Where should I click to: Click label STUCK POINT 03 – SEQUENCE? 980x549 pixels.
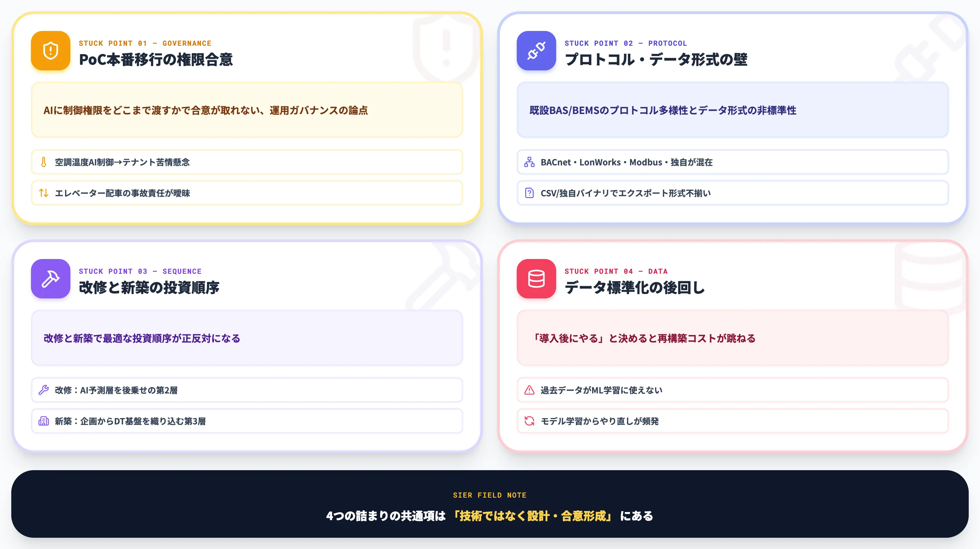140,271
